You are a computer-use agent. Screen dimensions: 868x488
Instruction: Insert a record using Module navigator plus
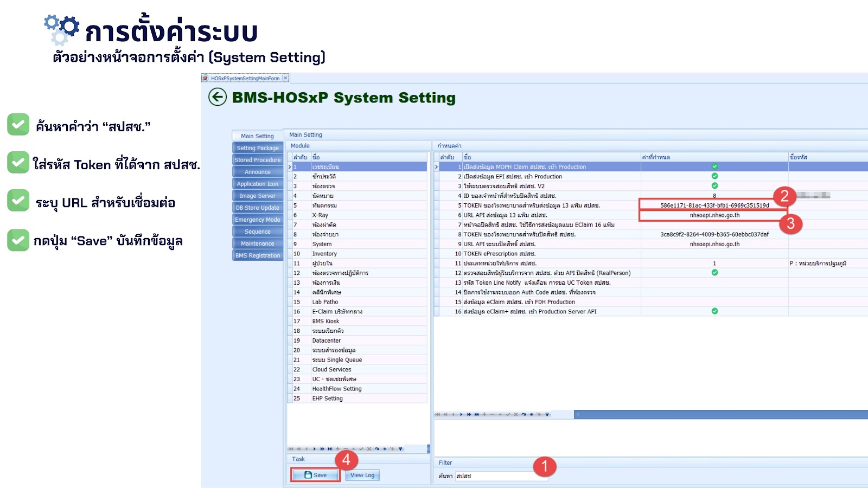337,449
